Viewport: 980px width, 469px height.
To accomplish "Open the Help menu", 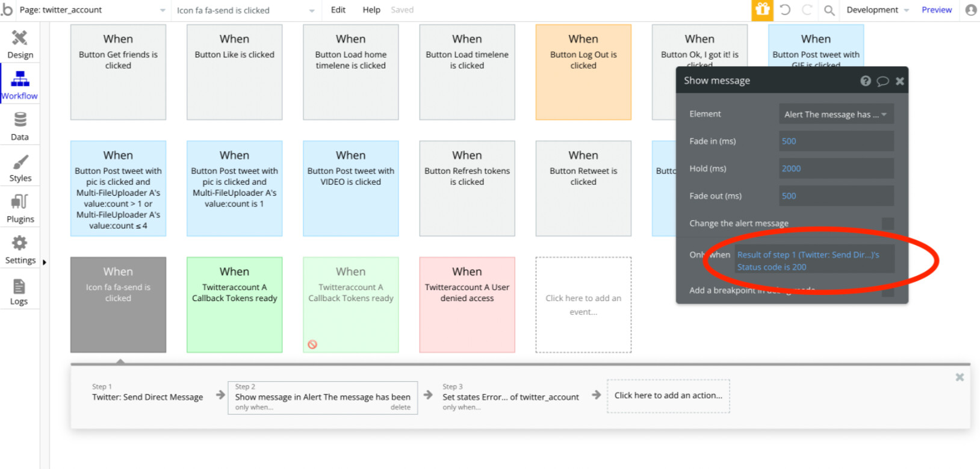I will (x=371, y=10).
